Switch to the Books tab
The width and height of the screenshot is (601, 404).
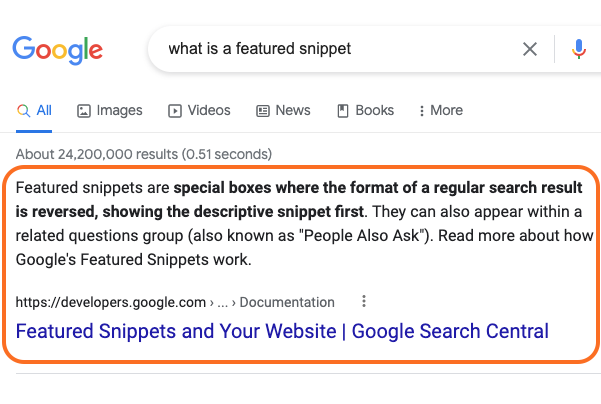point(365,110)
